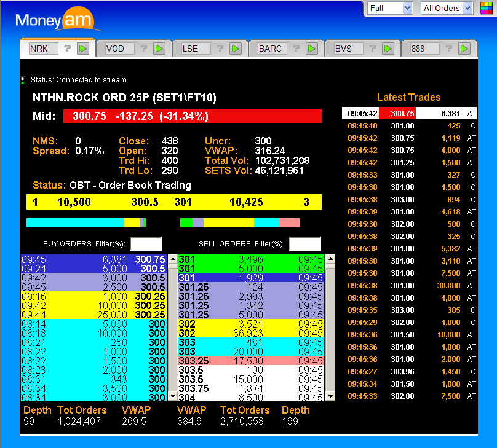Select sell order 1,929 at 301
This screenshot has width=497, height=448.
[x=251, y=278]
